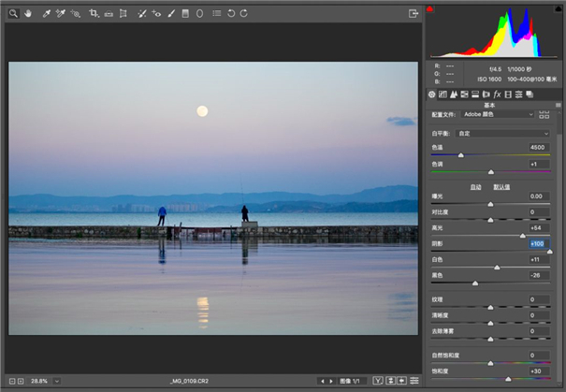Toggle the shadow clipping warning in histogram
This screenshot has width=566, height=392.
coord(429,10)
